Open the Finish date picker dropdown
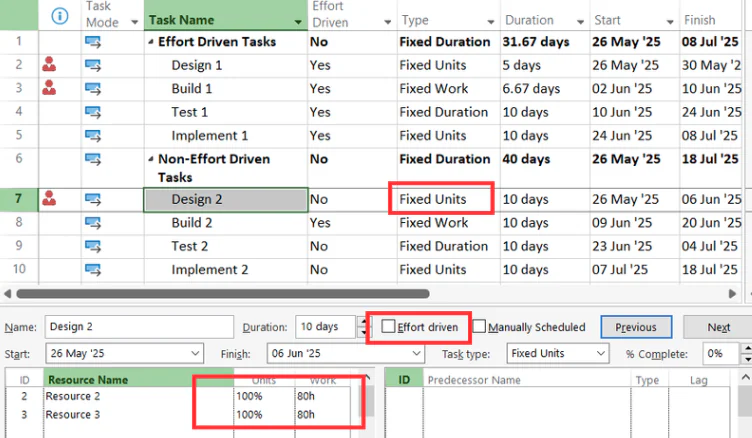 point(416,354)
